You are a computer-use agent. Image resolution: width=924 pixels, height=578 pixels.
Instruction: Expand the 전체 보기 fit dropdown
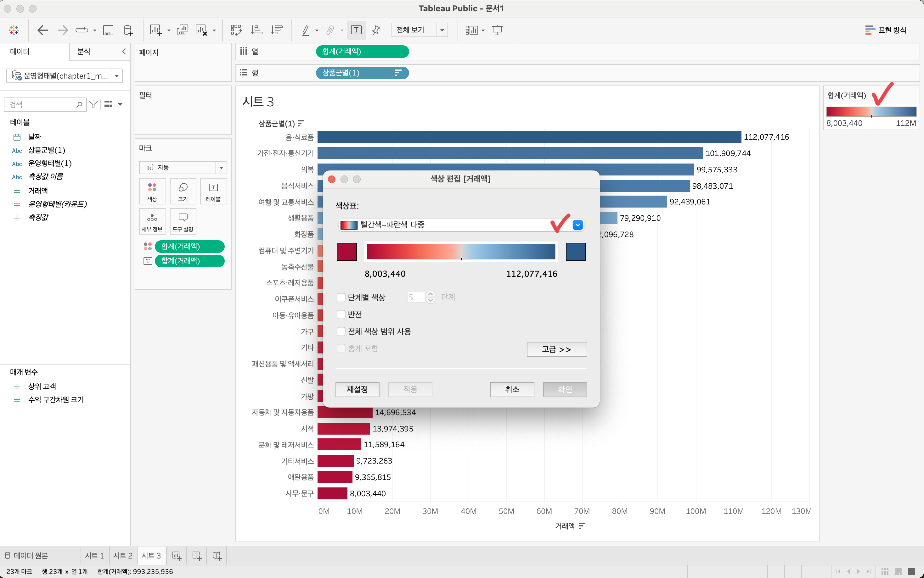pyautogui.click(x=442, y=30)
